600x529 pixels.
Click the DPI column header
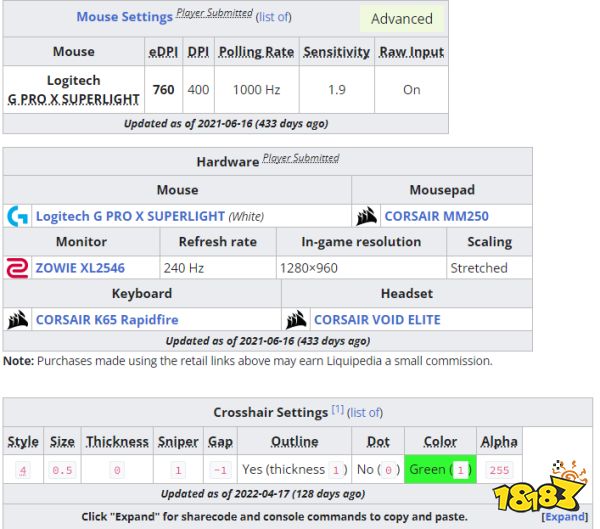click(198, 52)
